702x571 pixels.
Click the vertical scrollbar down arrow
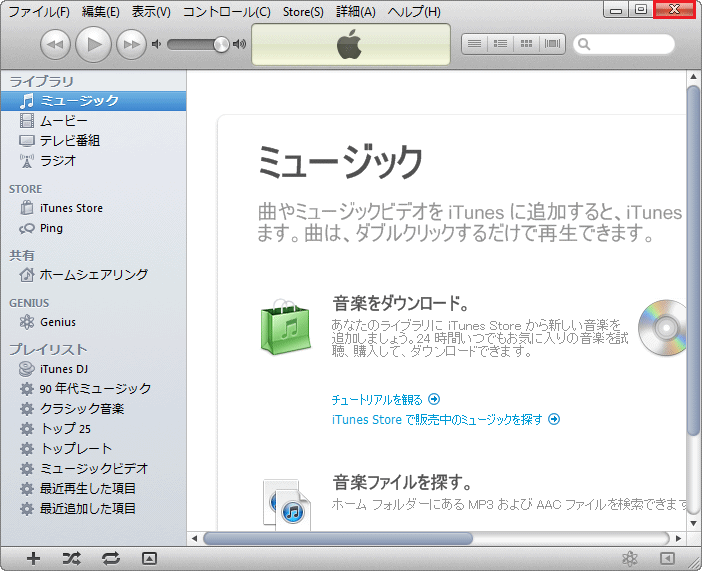tap(693, 523)
